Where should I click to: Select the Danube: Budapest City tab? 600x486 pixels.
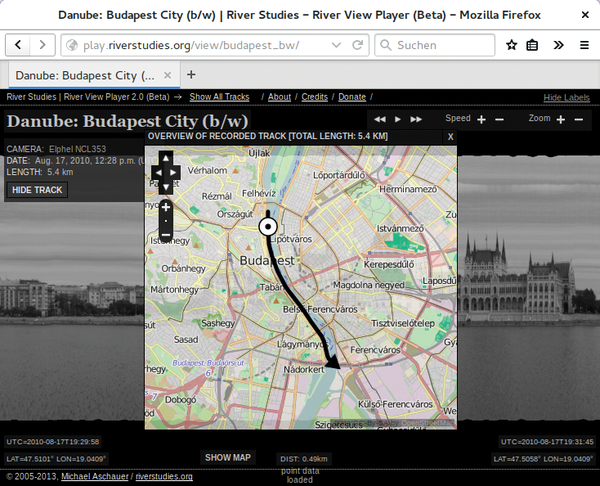click(x=94, y=75)
